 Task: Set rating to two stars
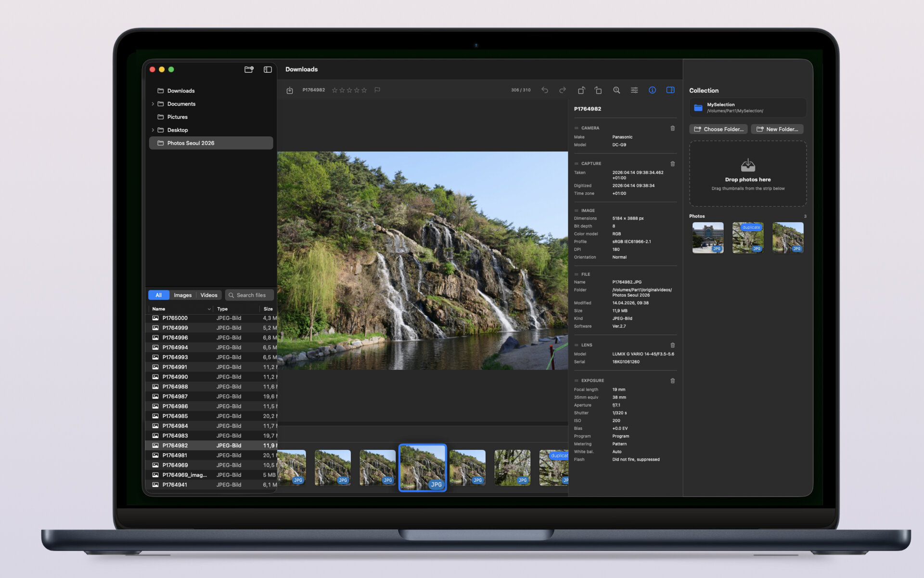click(x=342, y=90)
